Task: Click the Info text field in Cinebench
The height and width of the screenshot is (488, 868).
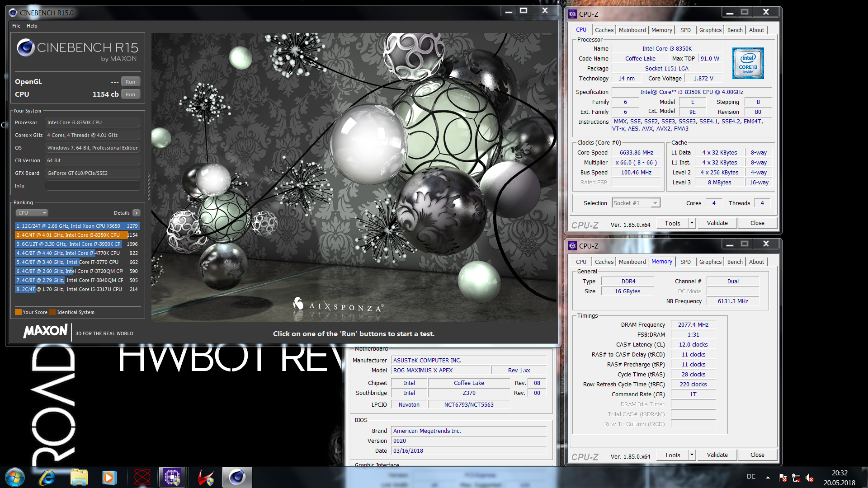Action: point(93,186)
